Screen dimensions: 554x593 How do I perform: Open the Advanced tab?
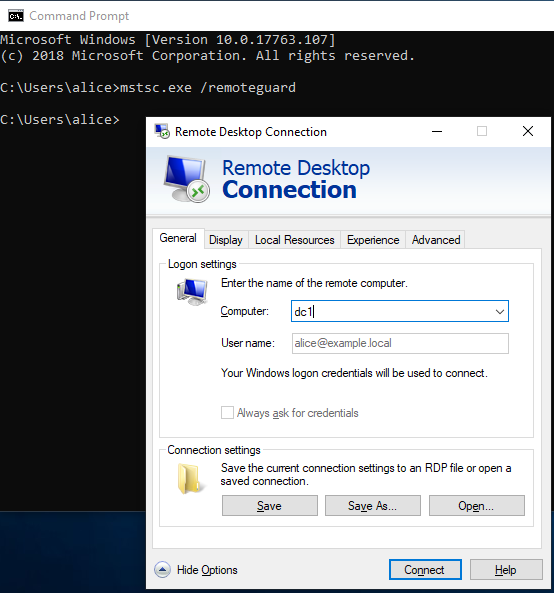coord(436,240)
